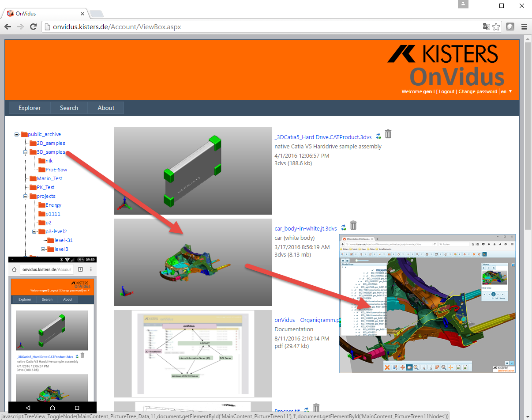Viewport: 532px width, 420px height.
Task: Collapse the 3D_samples tree node
Action: [x=26, y=152]
